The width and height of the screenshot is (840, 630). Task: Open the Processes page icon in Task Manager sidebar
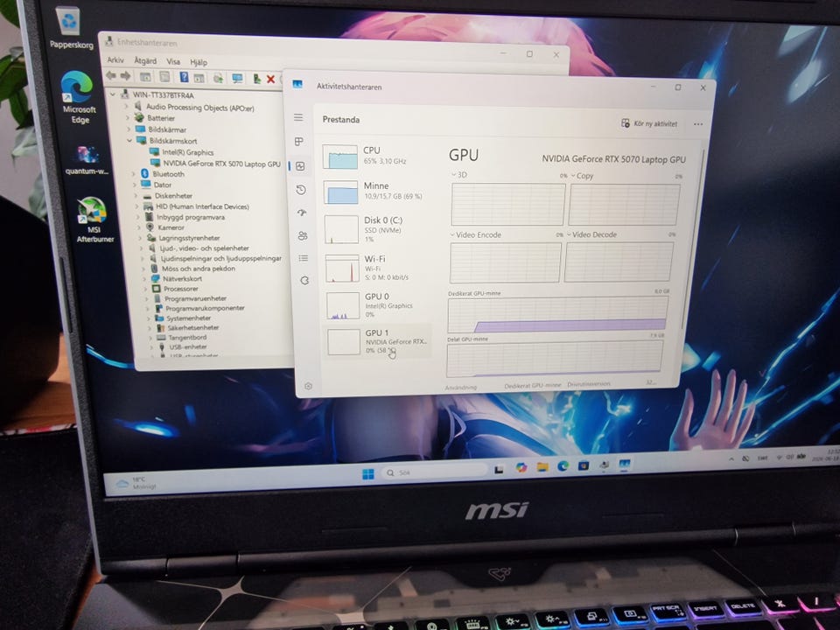[x=299, y=142]
